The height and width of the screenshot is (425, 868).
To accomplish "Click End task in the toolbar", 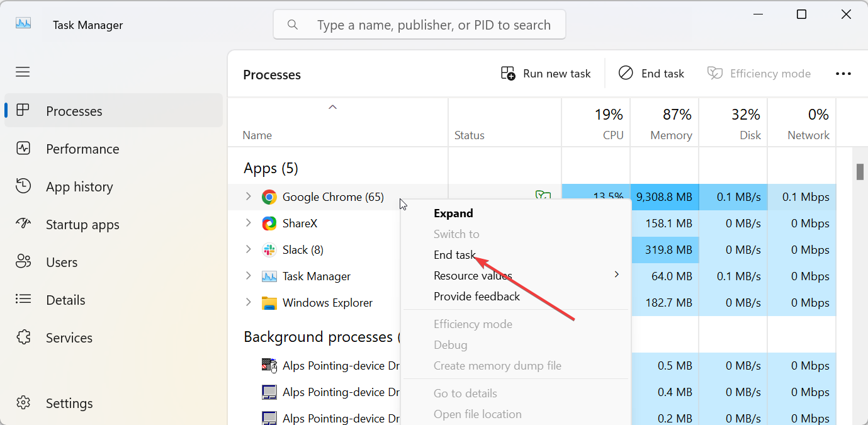I will [651, 74].
